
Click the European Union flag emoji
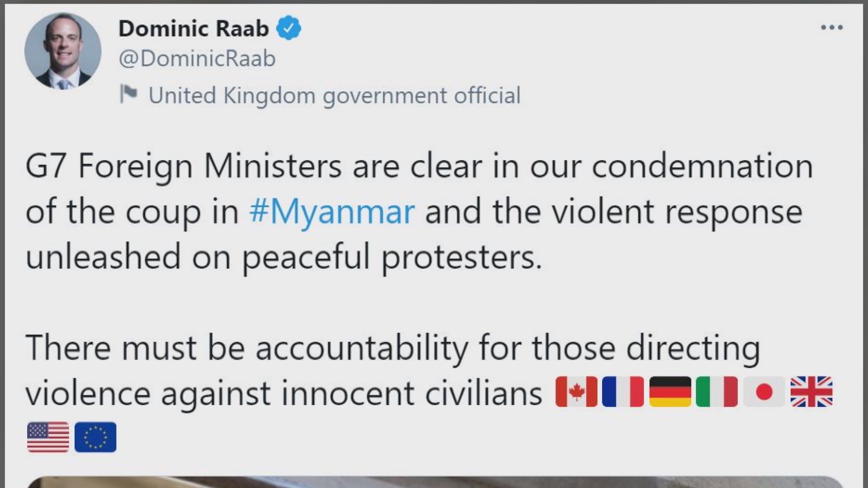pos(95,437)
